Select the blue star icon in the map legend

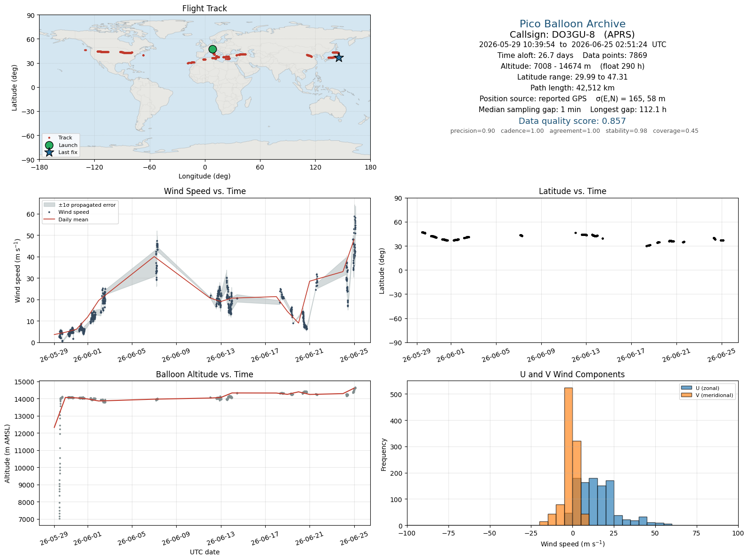coord(49,152)
